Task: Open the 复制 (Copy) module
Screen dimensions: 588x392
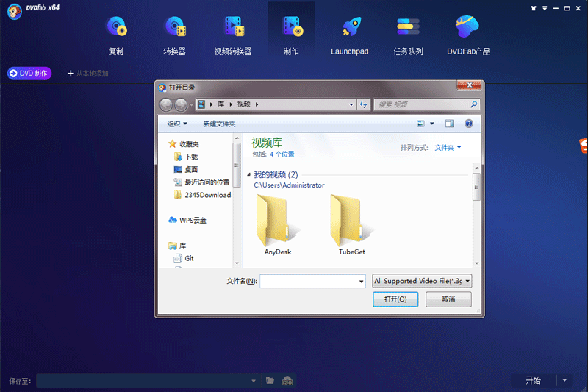Action: 116,35
